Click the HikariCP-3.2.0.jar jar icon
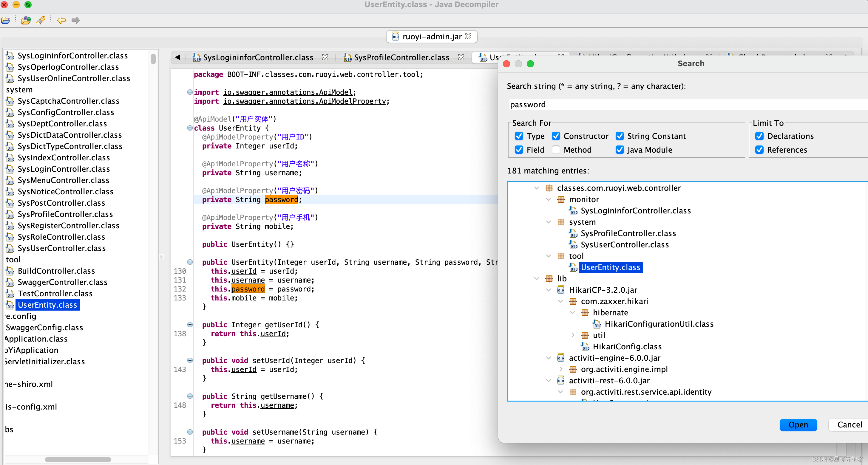The height and width of the screenshot is (465, 868). [561, 289]
